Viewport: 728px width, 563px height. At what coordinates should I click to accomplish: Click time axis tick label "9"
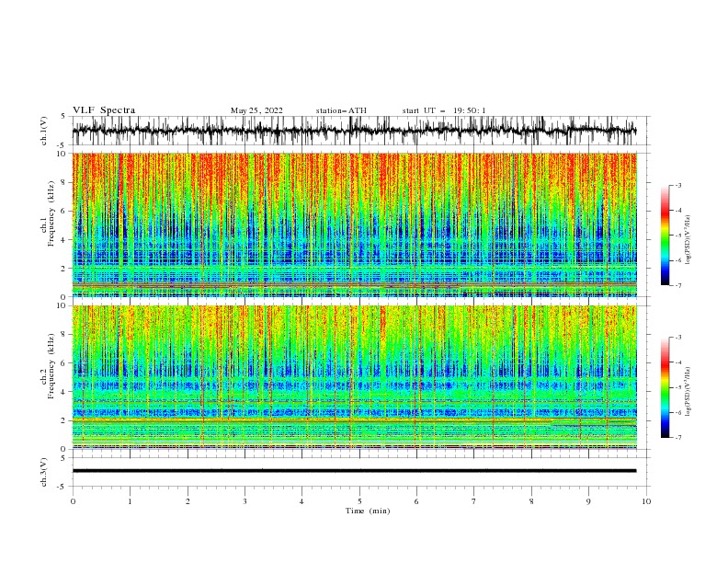coord(588,501)
